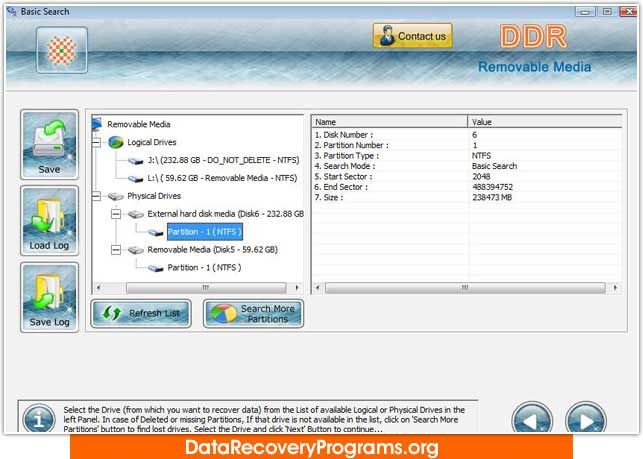
Task: Click the Value column header
Action: 545,122
